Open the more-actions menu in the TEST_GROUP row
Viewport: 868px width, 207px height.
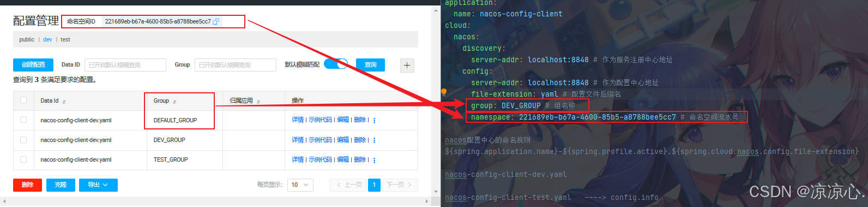point(374,160)
